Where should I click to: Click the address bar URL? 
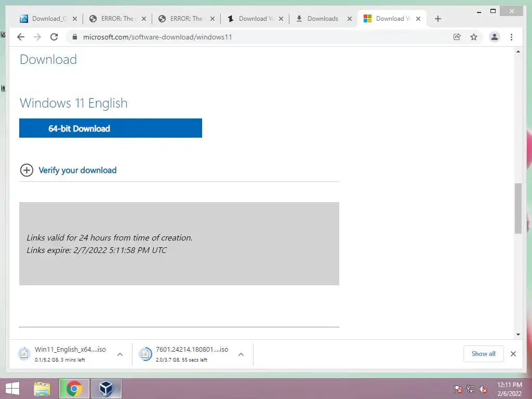click(157, 37)
